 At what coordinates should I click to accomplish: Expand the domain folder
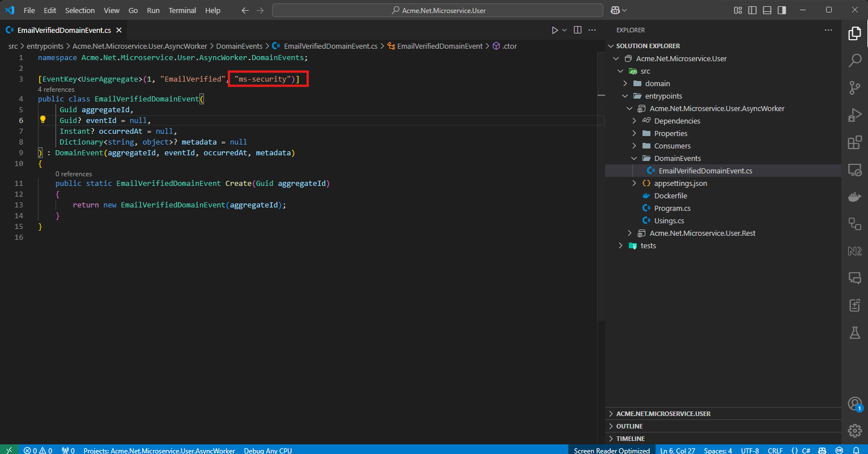[x=625, y=83]
